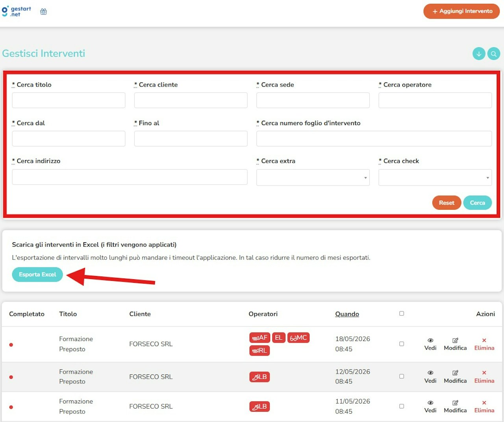Screen dimensions: 504x422
Task: Click Formazione Preposto title in 12/05/2026 row
Action: pos(76,377)
